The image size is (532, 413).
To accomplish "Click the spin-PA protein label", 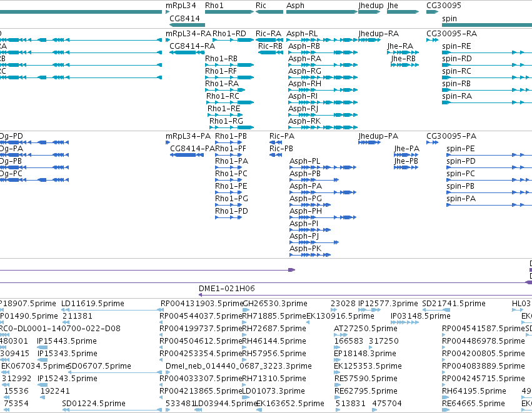I will point(461,199).
